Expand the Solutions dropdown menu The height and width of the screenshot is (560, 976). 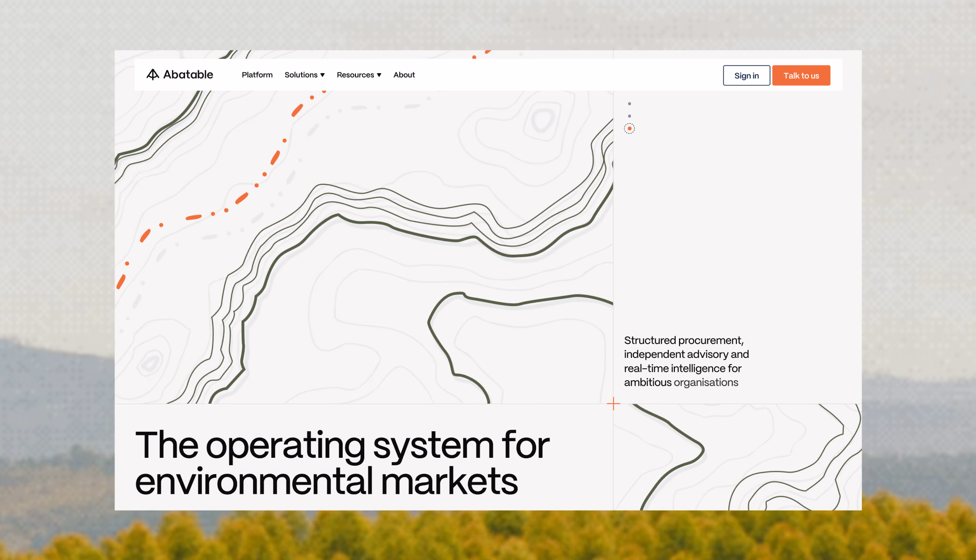click(304, 75)
